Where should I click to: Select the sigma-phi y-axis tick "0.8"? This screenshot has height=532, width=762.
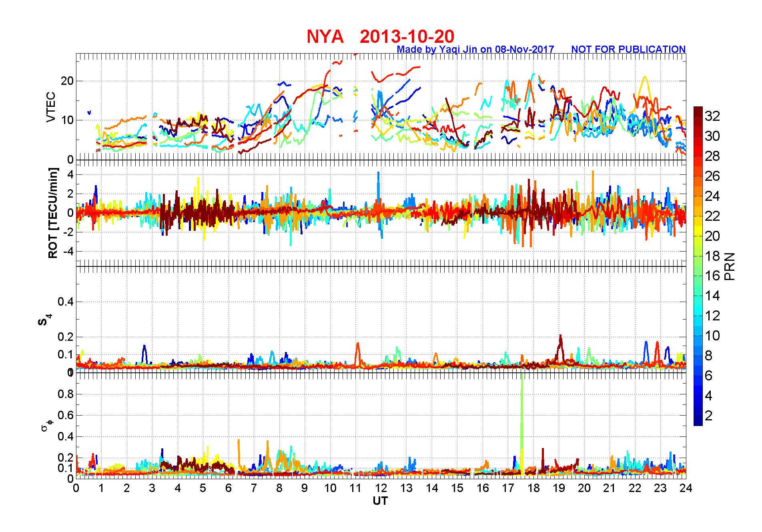[66, 394]
